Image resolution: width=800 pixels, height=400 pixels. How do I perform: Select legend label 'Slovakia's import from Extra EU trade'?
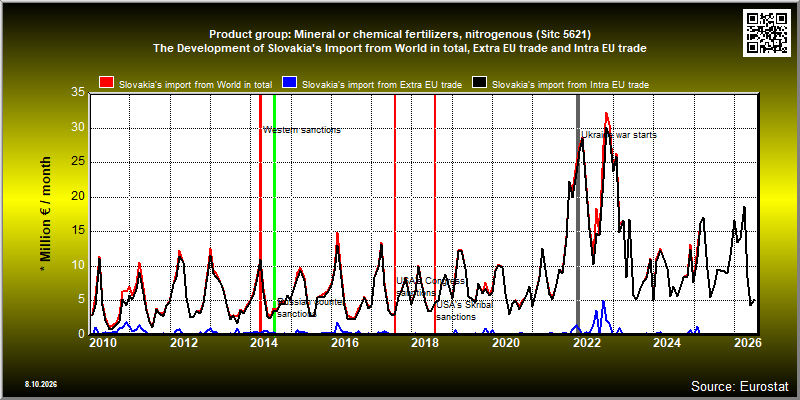[x=382, y=85]
